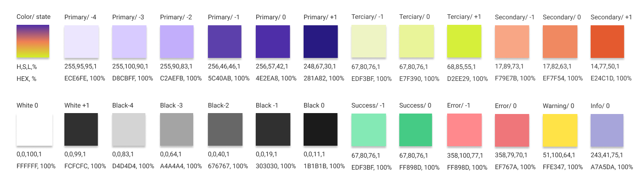Select the Black-2 gray swatch

pos(225,130)
